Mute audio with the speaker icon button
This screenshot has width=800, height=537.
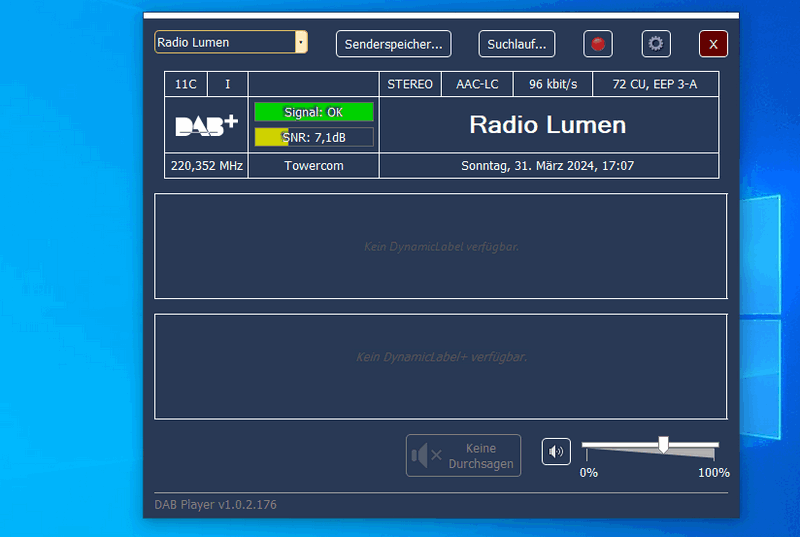(x=556, y=451)
